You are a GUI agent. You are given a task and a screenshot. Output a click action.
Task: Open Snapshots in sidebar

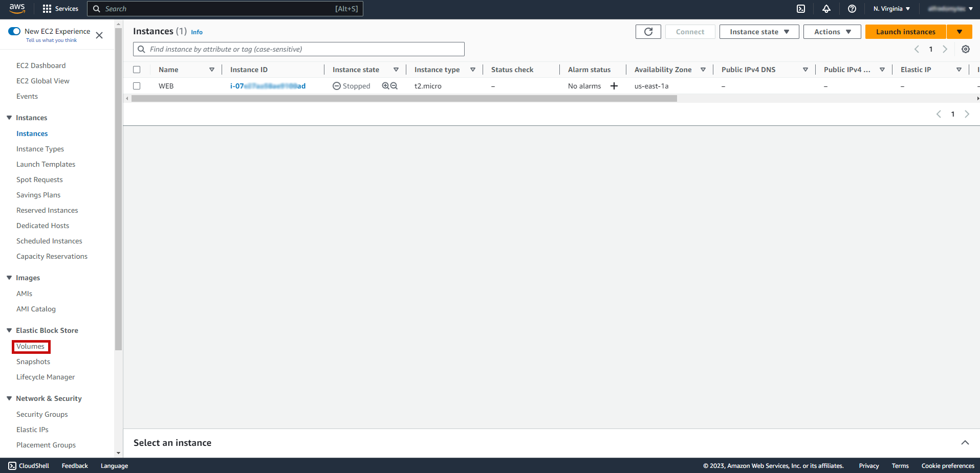tap(33, 362)
